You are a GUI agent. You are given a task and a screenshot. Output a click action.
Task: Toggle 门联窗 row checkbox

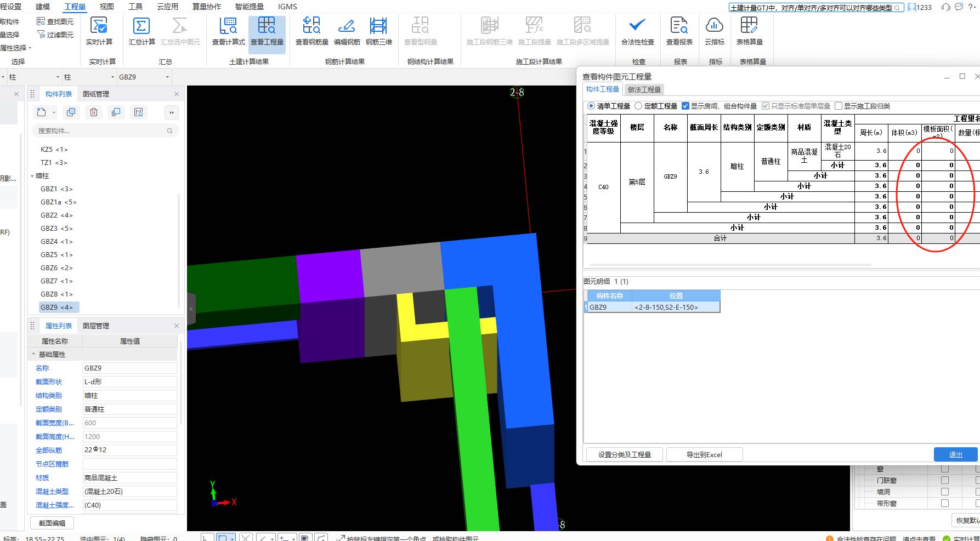click(944, 480)
